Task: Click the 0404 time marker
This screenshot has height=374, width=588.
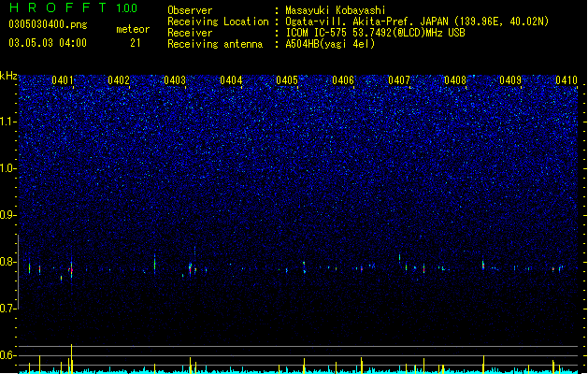Action: click(x=231, y=80)
